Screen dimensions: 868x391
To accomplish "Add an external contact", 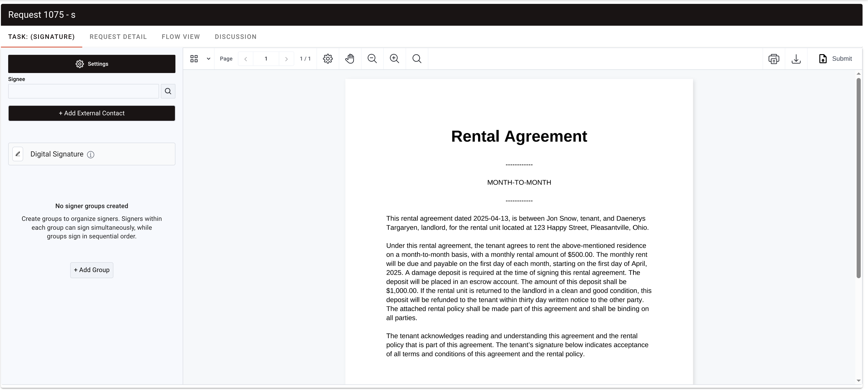I will point(91,113).
